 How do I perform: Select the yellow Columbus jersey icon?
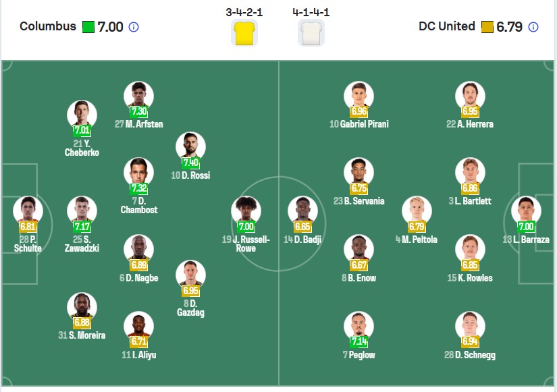(x=244, y=33)
